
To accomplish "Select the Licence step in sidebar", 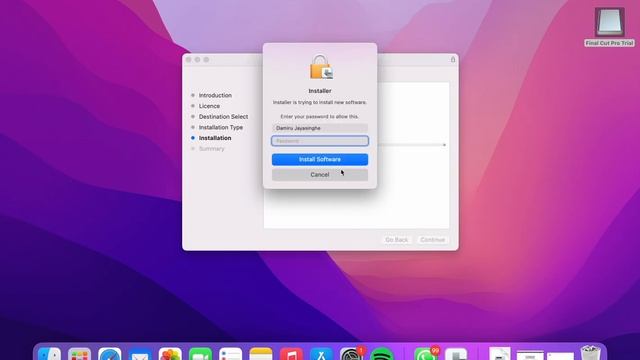I will (209, 106).
